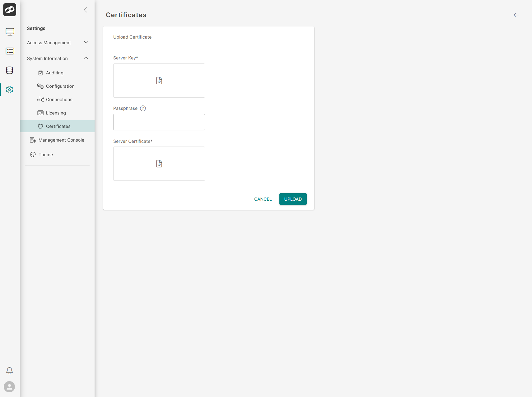Open Licensing settings page
The image size is (532, 397).
click(57, 113)
